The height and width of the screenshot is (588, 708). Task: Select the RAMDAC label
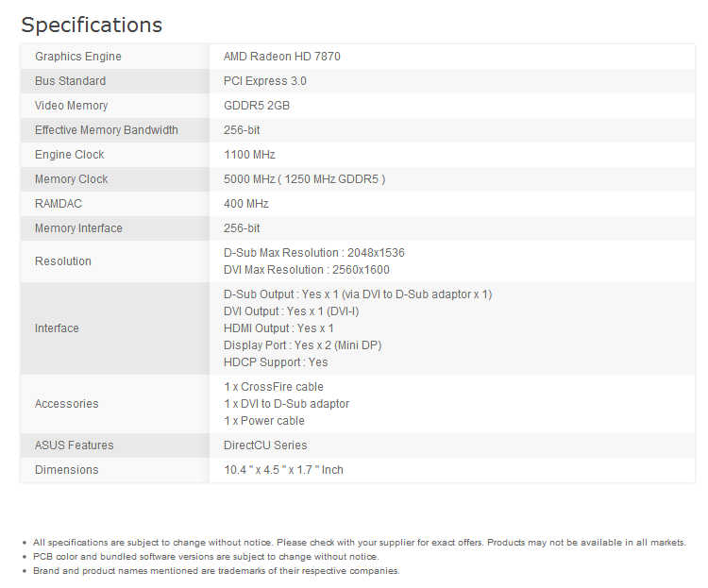coord(59,204)
